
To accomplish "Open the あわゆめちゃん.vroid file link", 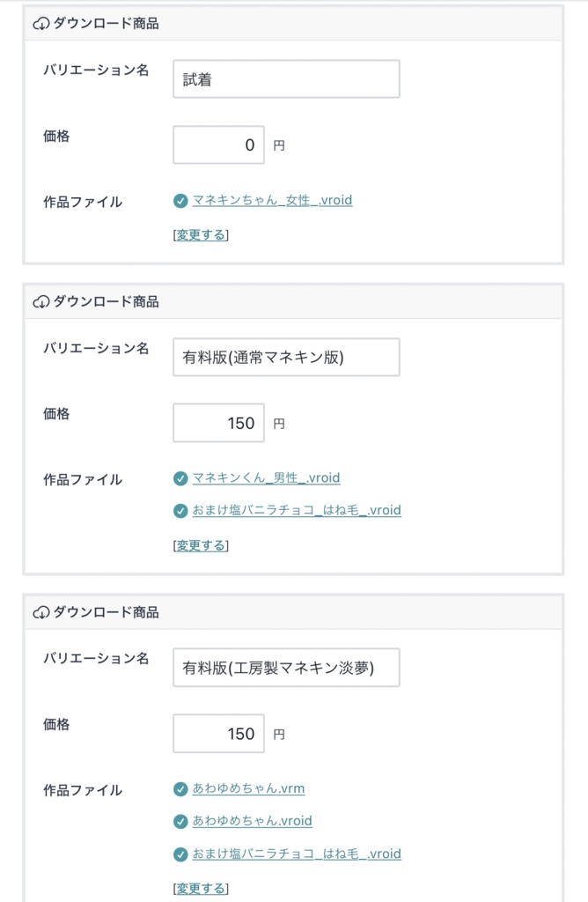I will (x=252, y=821).
